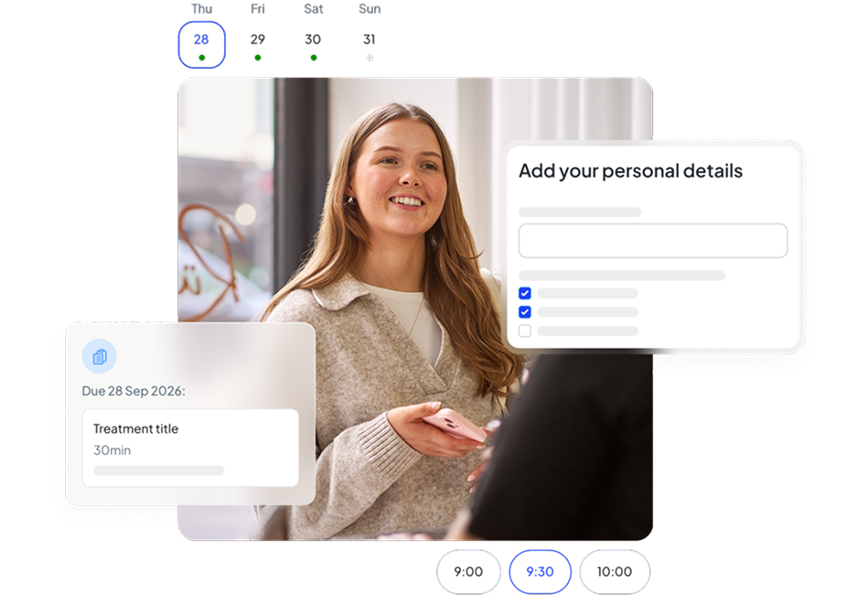Click the green dot under Fri 29
868x595 pixels.
[x=258, y=58]
